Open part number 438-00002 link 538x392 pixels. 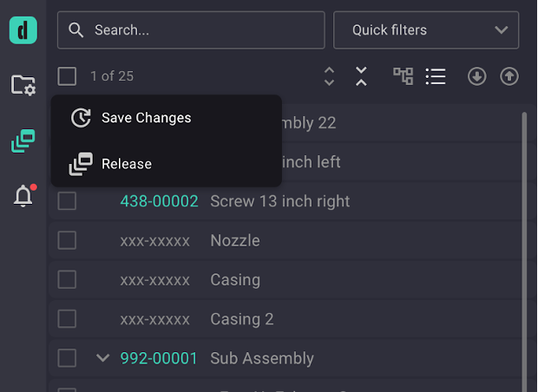click(159, 201)
